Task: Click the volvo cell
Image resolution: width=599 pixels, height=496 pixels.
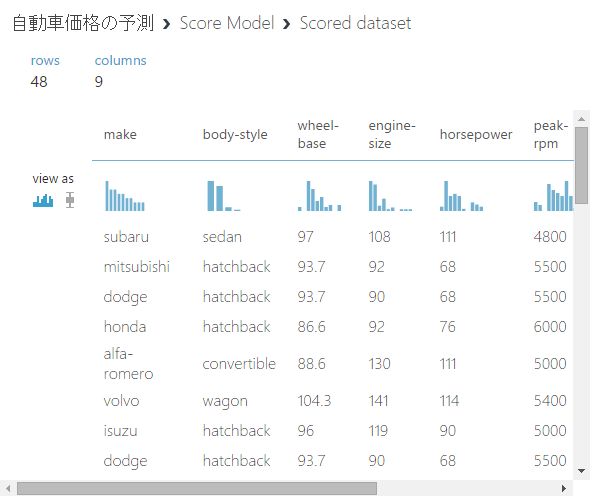Action: point(121,401)
